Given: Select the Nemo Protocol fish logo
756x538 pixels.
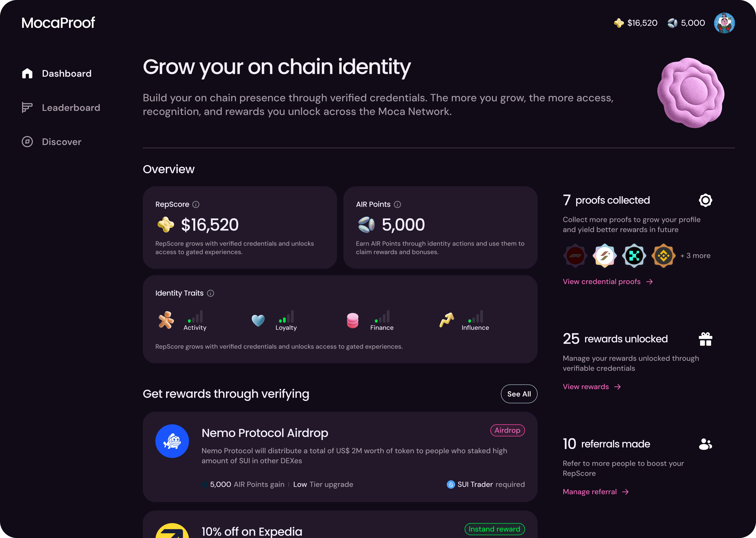Looking at the screenshot, I should point(172,441).
